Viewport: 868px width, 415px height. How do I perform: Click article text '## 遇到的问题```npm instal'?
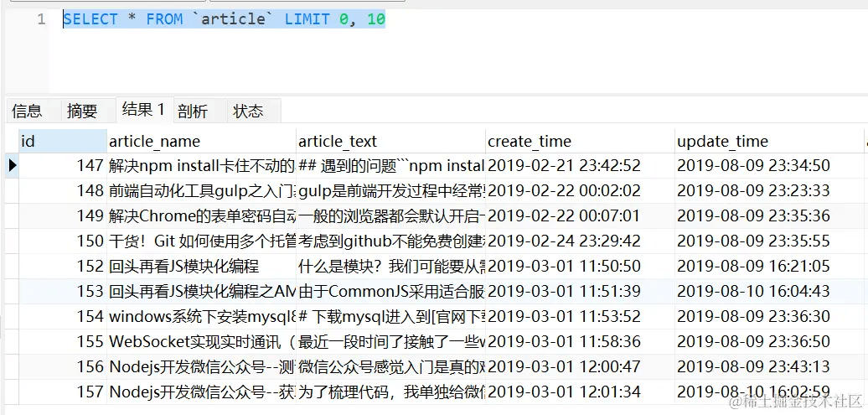[x=390, y=166]
